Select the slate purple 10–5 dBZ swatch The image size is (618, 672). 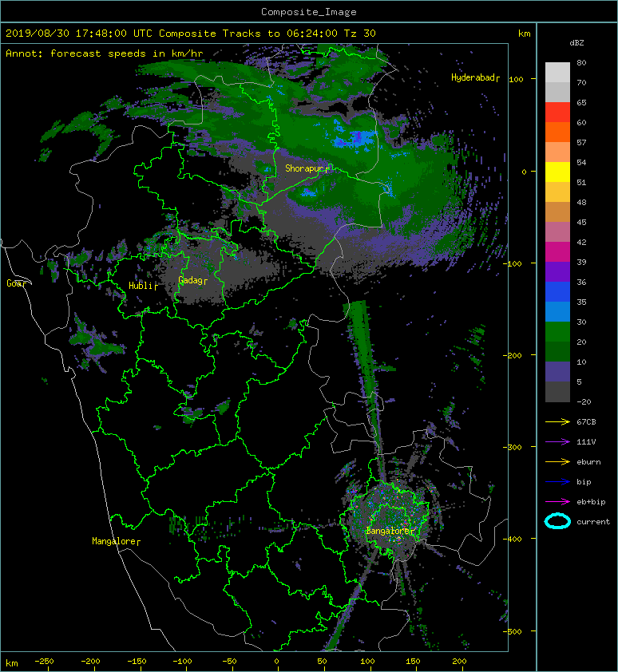coord(557,371)
